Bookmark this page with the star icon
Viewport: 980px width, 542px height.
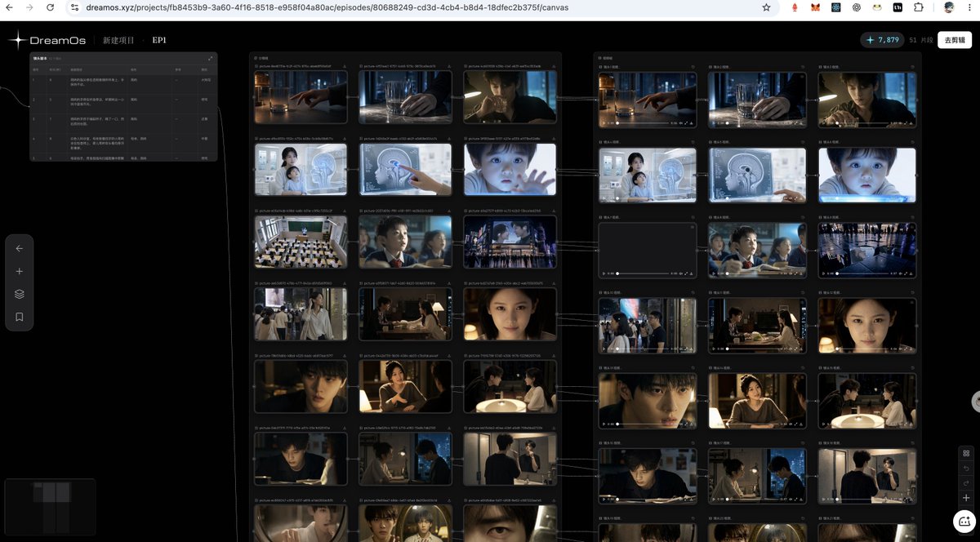click(766, 7)
